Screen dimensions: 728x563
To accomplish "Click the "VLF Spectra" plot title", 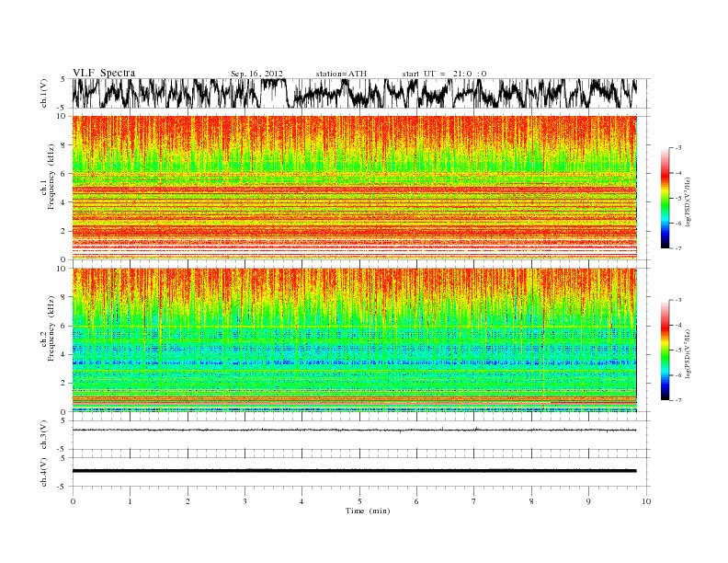I will [104, 73].
